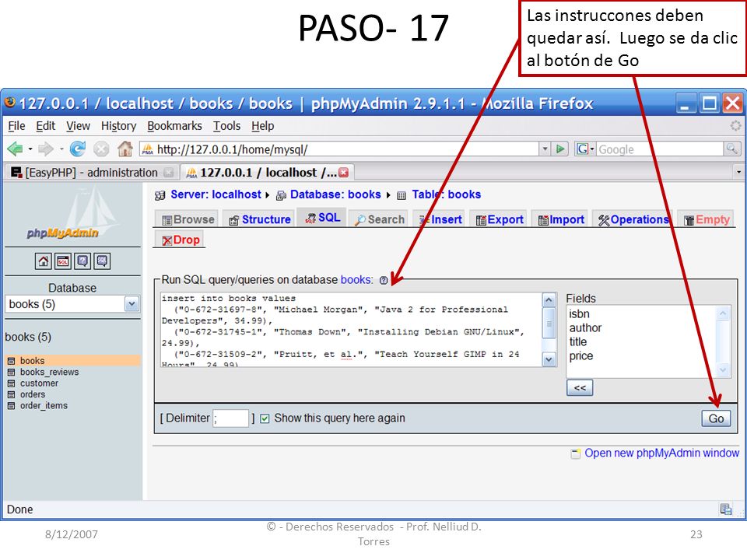Open books_reviews table in sidebar

(49, 372)
